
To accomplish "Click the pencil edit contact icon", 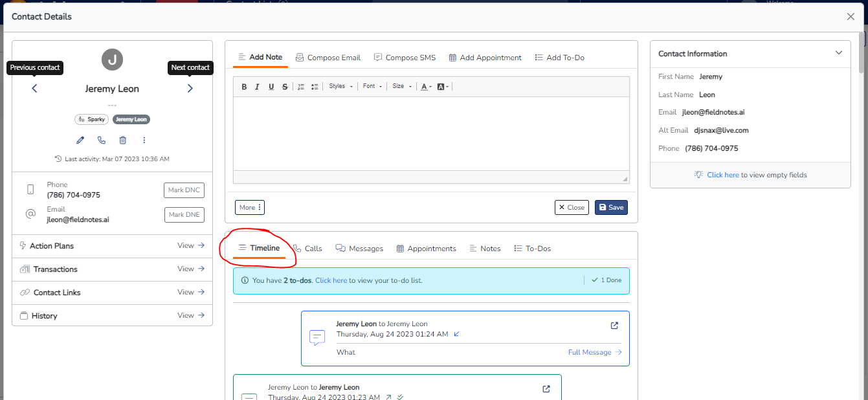I will click(80, 140).
